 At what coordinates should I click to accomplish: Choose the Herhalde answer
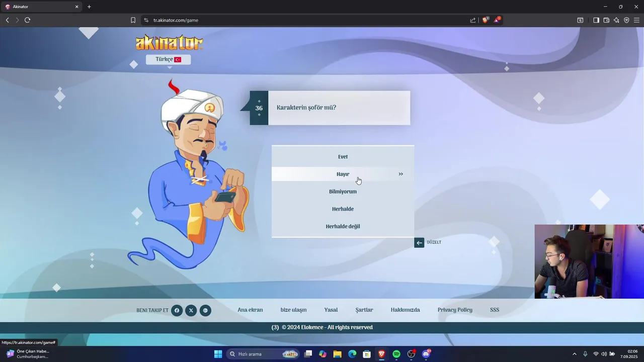[x=343, y=209]
